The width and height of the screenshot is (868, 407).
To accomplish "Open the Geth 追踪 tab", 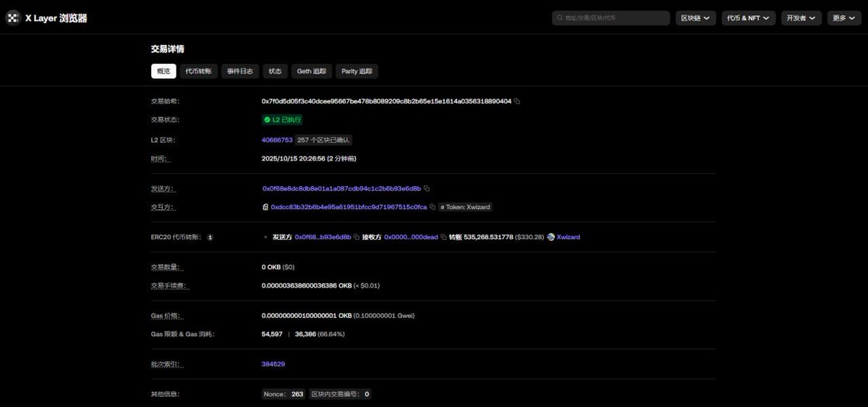I will [x=312, y=71].
